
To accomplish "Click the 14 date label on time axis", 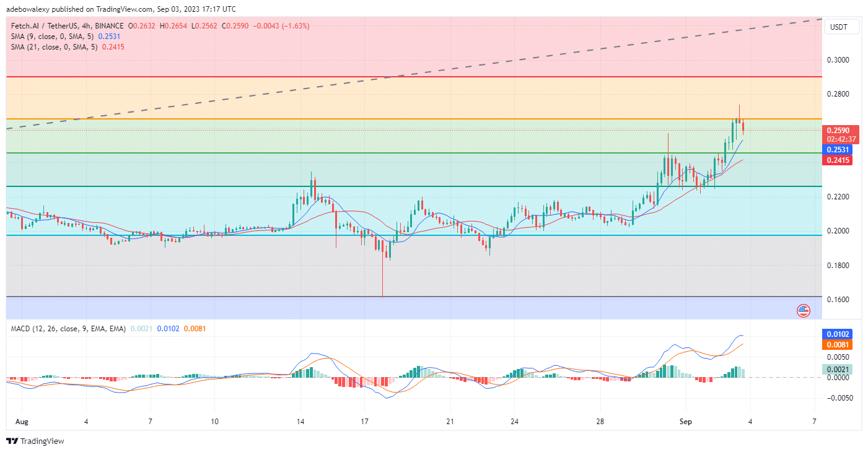I will (300, 422).
